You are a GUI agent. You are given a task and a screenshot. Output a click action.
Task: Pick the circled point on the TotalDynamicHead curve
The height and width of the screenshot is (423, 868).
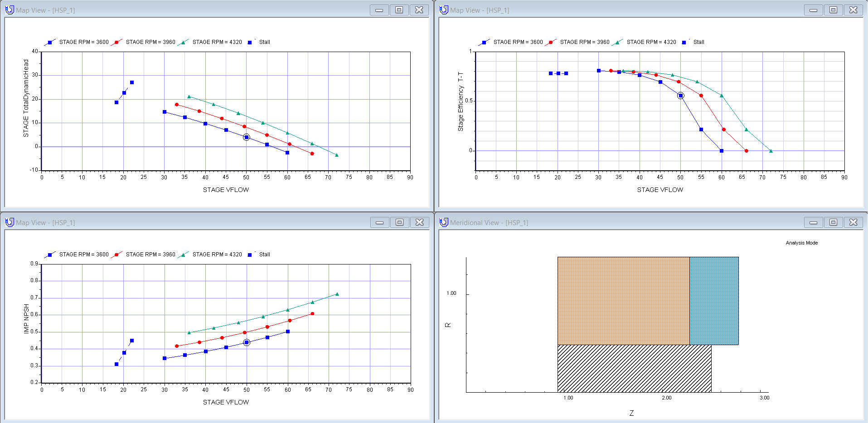click(246, 137)
